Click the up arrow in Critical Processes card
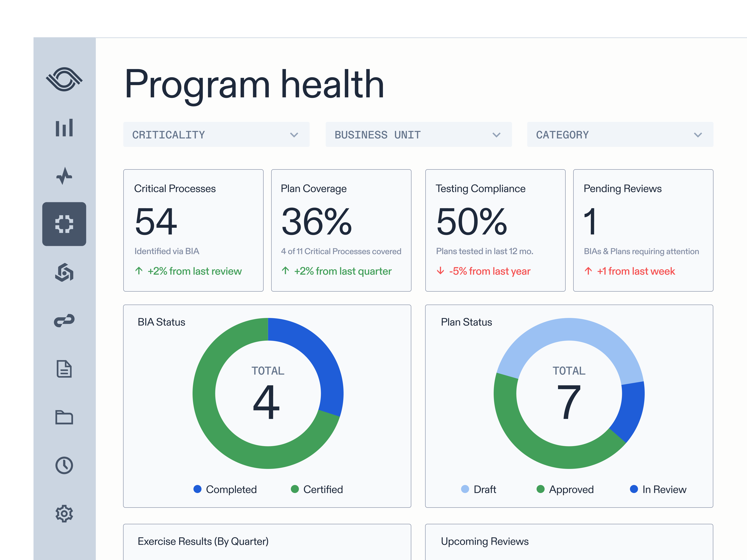 139,271
